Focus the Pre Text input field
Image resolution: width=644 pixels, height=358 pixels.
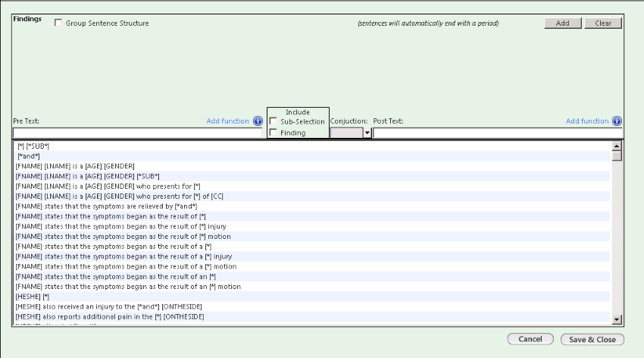point(137,133)
